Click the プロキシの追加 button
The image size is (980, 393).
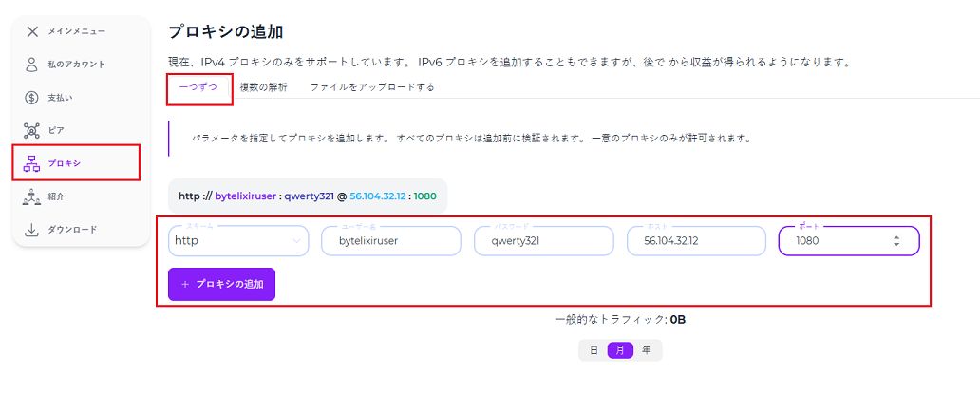pyautogui.click(x=221, y=284)
